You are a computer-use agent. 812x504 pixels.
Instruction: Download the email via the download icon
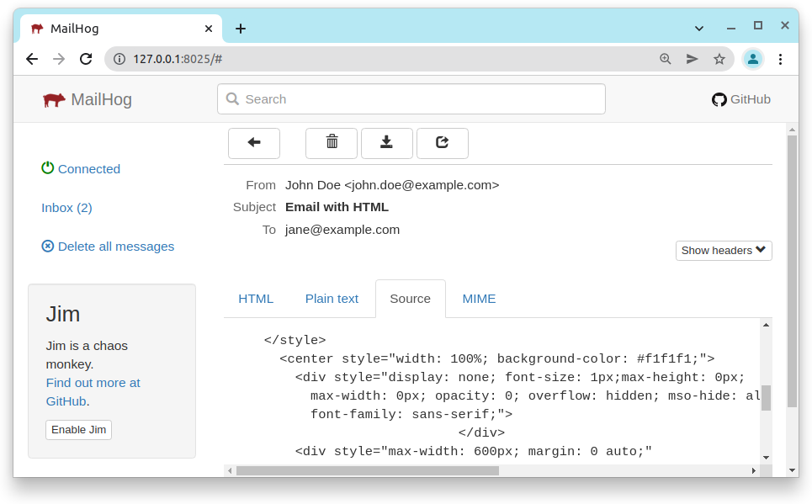click(x=386, y=143)
